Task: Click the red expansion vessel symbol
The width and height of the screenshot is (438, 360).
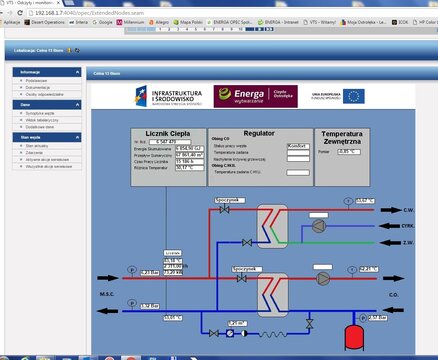Action: click(x=354, y=337)
